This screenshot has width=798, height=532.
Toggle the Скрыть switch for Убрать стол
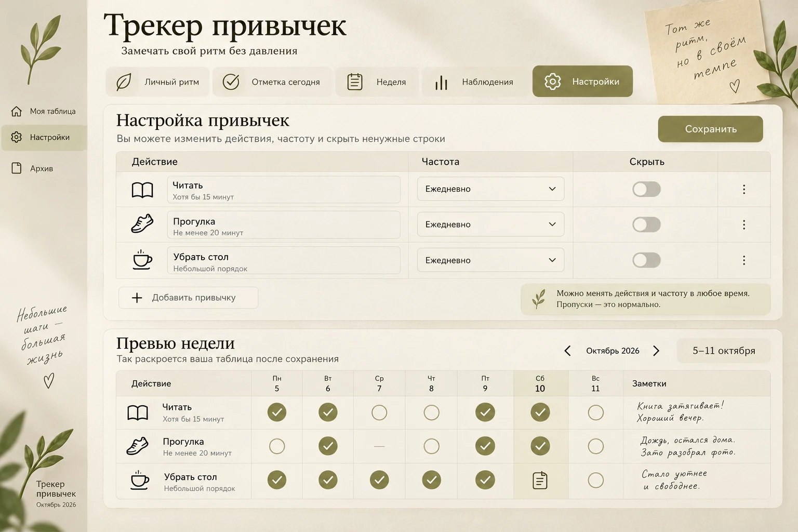click(x=646, y=260)
